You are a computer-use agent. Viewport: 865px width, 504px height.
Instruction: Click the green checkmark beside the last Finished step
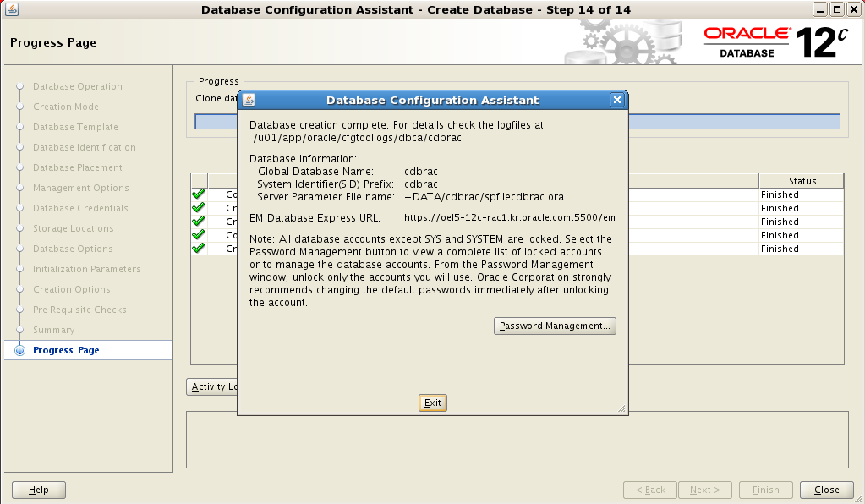click(197, 248)
